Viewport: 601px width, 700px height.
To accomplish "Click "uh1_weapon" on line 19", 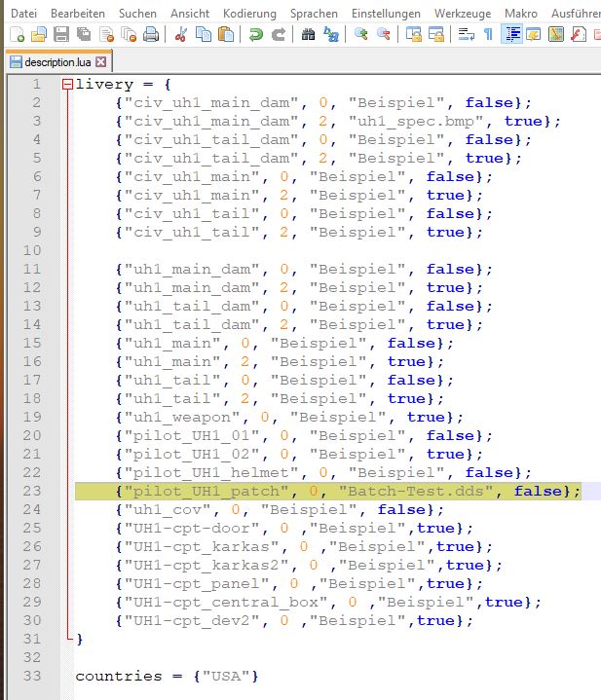I will click(x=182, y=417).
